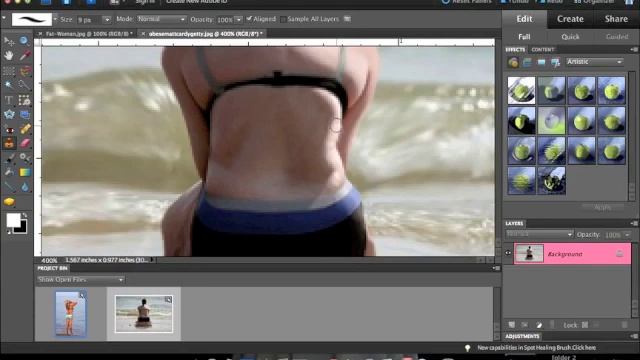Switch to the Edit tab
Image resolution: width=640 pixels, height=360 pixels.
tap(524, 19)
